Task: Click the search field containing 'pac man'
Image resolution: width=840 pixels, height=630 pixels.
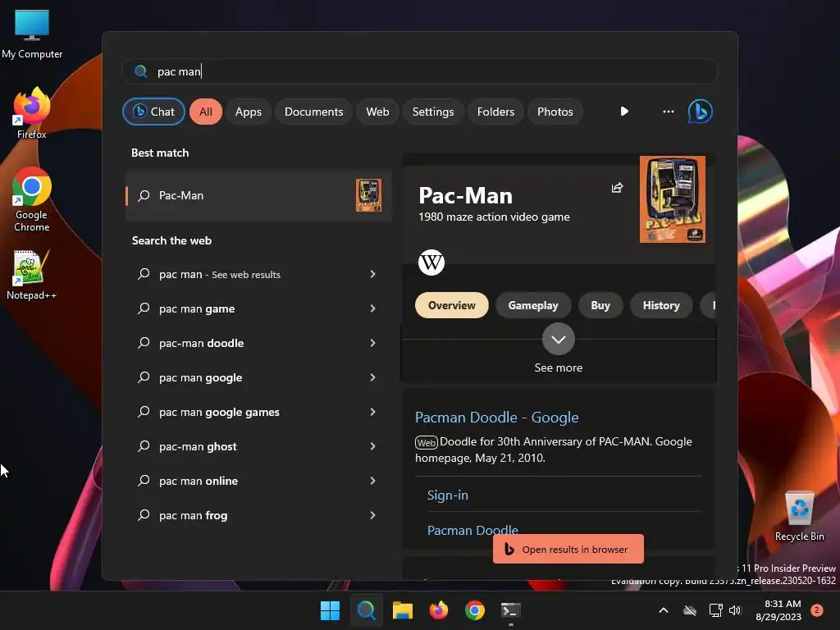Action: pos(420,71)
